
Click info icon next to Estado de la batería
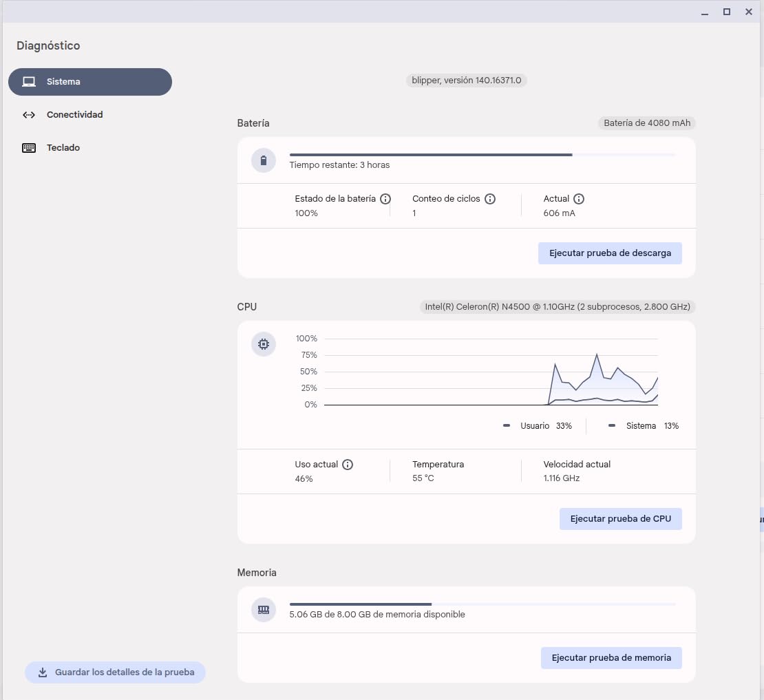pyautogui.click(x=385, y=199)
